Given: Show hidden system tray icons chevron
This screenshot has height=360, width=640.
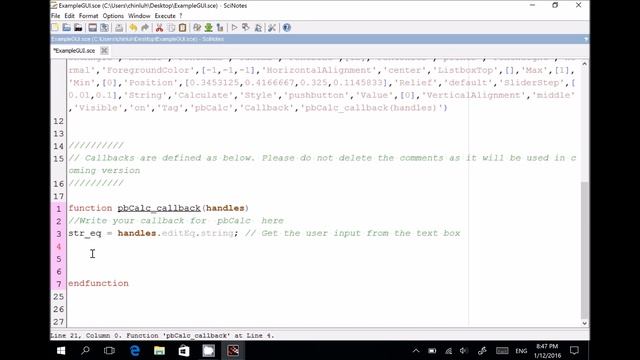Looking at the screenshot, I should 416,351.
